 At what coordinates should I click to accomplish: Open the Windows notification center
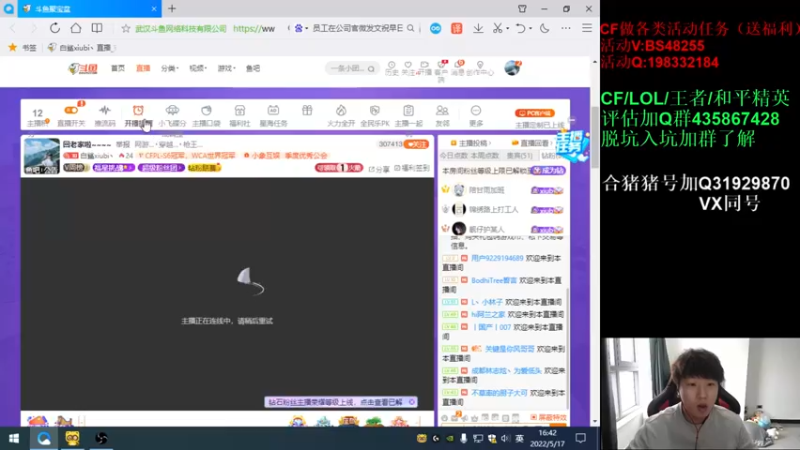(581, 438)
